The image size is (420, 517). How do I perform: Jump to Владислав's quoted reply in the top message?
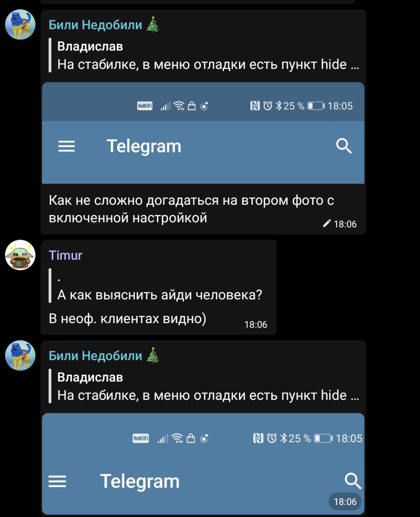click(x=204, y=55)
